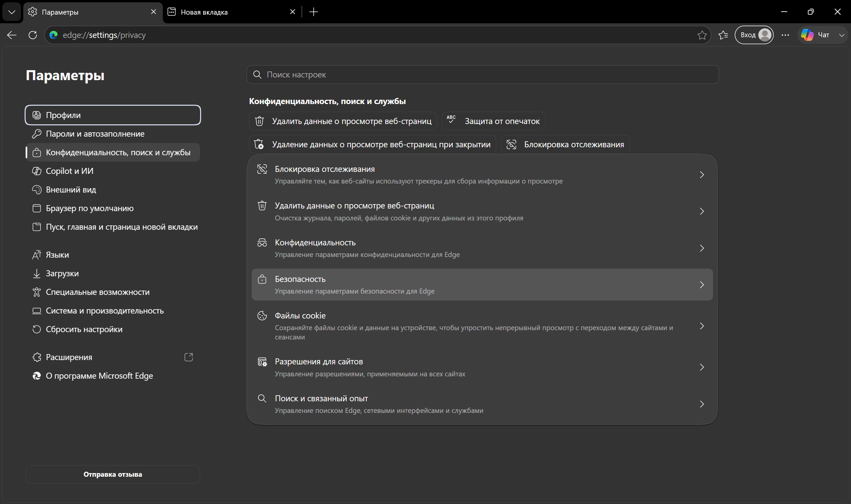851x504 pixels.
Task: Expand chevron on Блокировка отслеживания row
Action: (x=702, y=175)
